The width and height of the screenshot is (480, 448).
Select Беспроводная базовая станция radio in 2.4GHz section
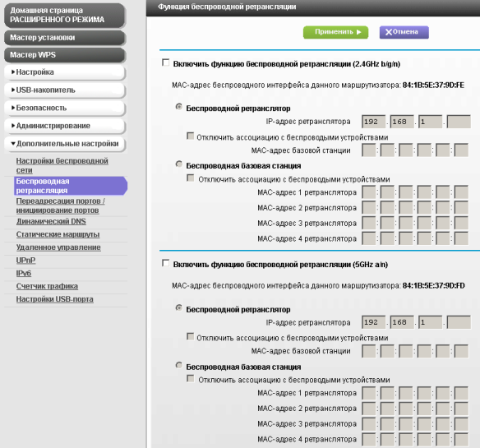(x=179, y=164)
